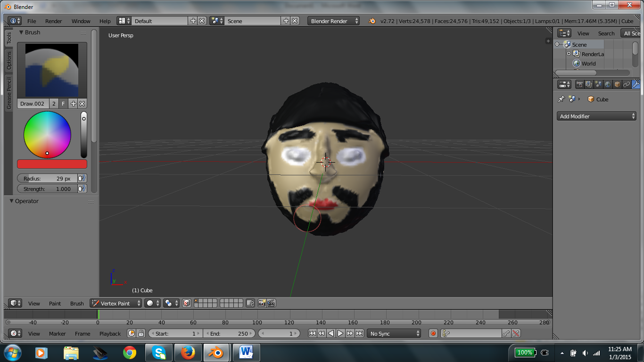Toggle the preview range clock button
Screen dimensions: 644x362
(x=131, y=333)
